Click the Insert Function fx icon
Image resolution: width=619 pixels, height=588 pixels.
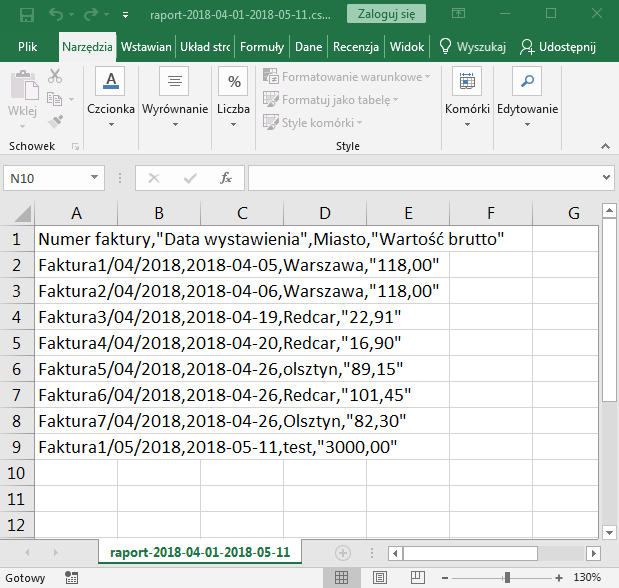(226, 178)
